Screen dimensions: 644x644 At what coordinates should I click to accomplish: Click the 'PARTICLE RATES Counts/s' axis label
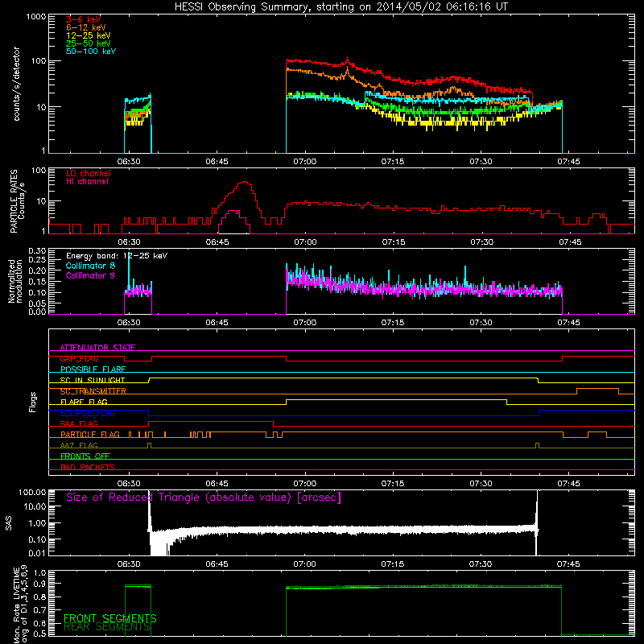[17, 201]
